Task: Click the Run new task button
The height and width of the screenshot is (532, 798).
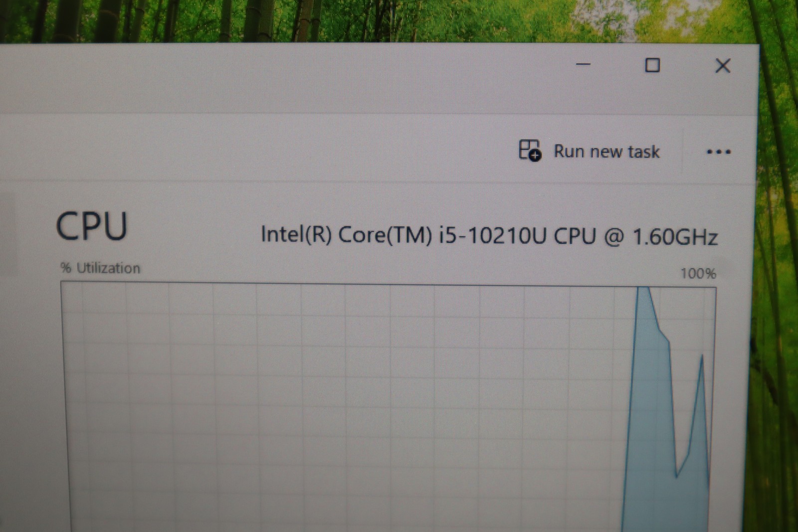Action: (x=589, y=151)
